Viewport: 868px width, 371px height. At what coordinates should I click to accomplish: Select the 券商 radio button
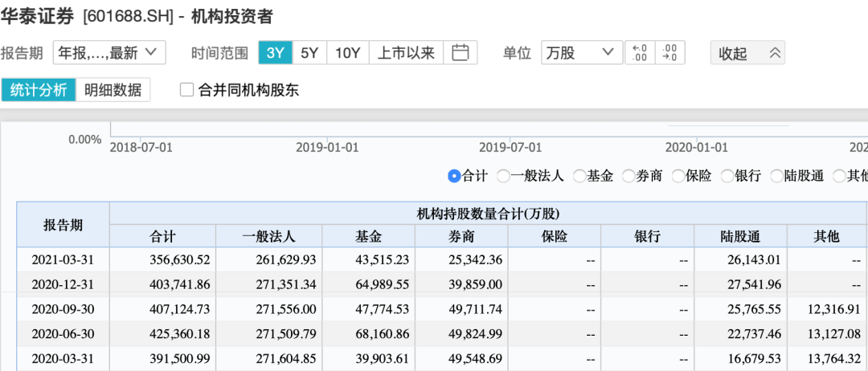(x=628, y=176)
